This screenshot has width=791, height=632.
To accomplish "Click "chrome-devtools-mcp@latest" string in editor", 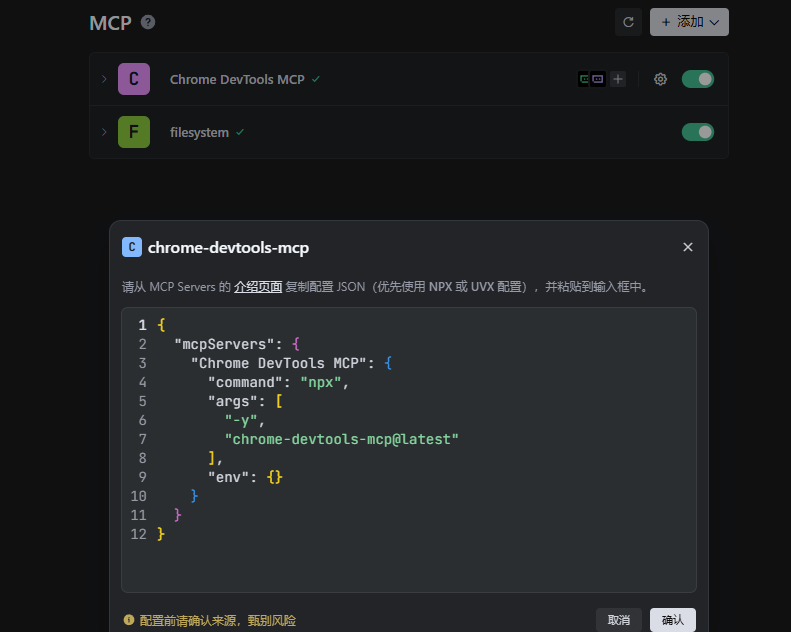I will (x=342, y=439).
